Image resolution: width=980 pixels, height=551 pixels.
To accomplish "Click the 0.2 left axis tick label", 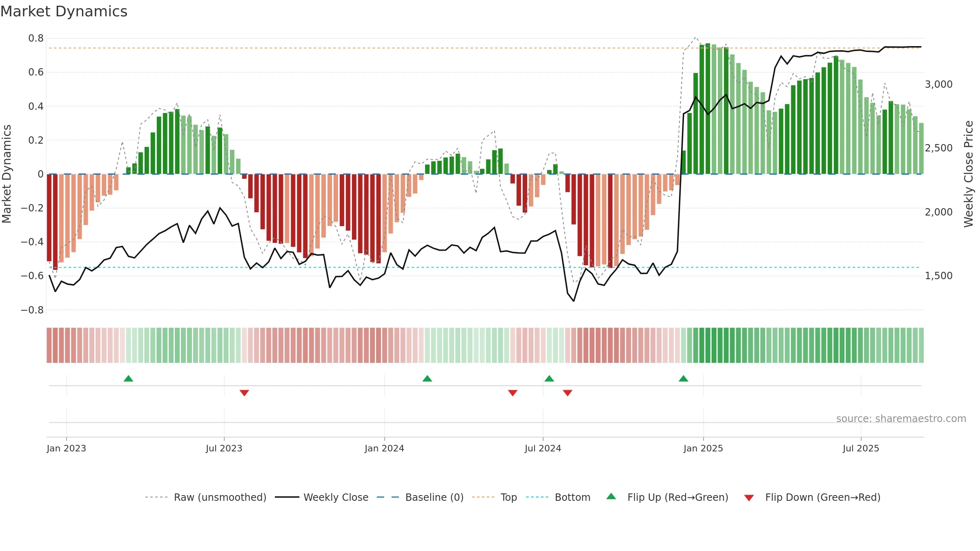I will [x=36, y=140].
